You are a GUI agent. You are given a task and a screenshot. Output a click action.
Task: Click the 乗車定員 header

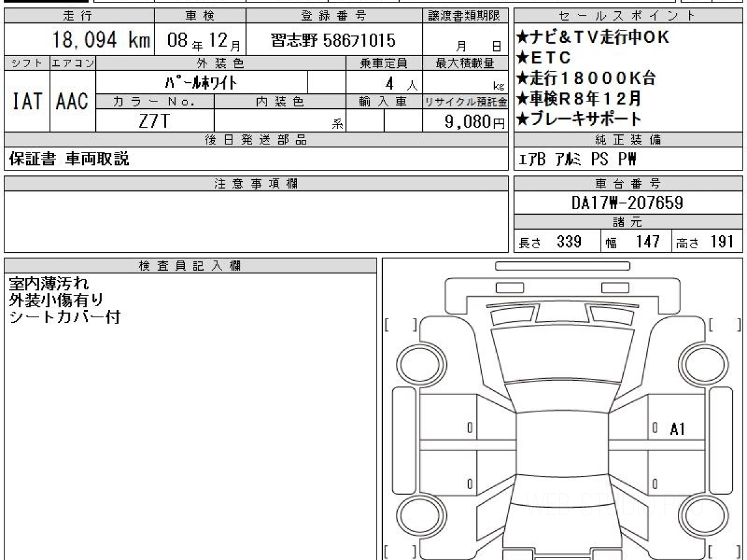[384, 63]
